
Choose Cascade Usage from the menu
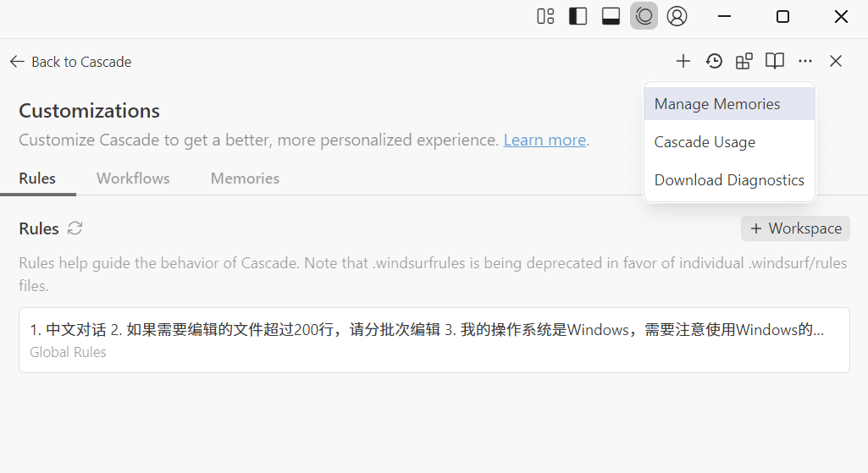[x=729, y=142]
